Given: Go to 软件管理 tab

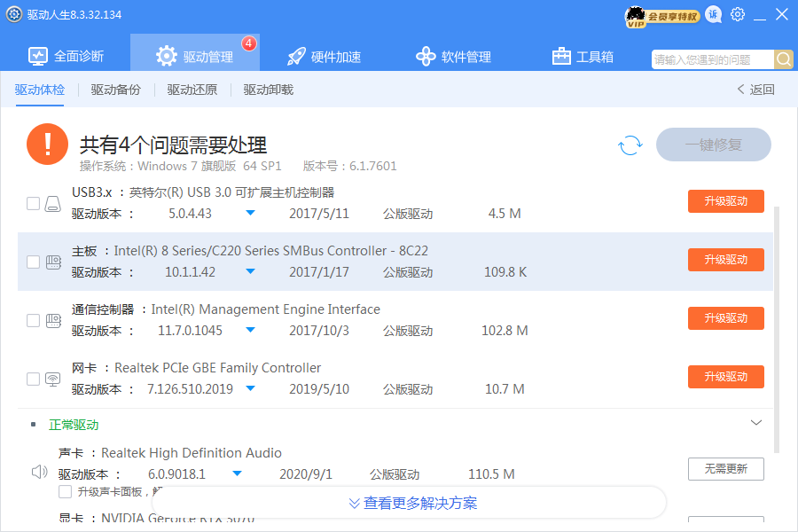Looking at the screenshot, I should tap(453, 56).
